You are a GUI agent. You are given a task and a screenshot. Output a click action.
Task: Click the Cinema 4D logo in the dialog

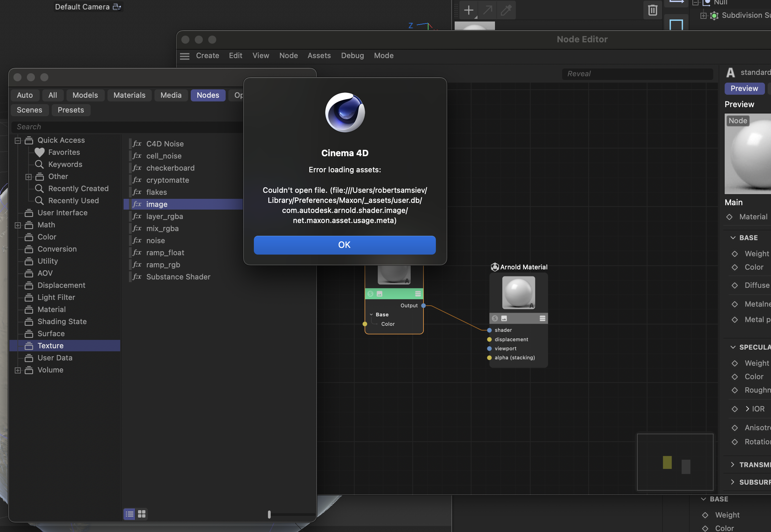coord(345,113)
